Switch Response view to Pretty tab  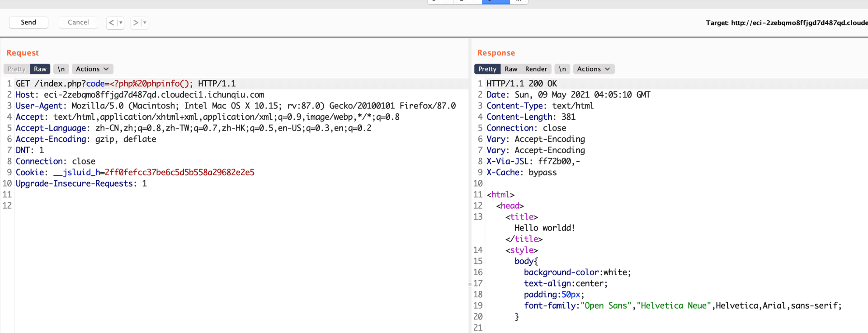tap(487, 69)
